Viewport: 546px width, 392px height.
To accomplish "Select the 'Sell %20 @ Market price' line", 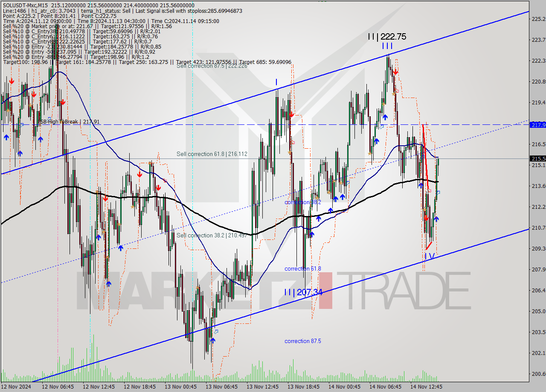I will 87,26.
